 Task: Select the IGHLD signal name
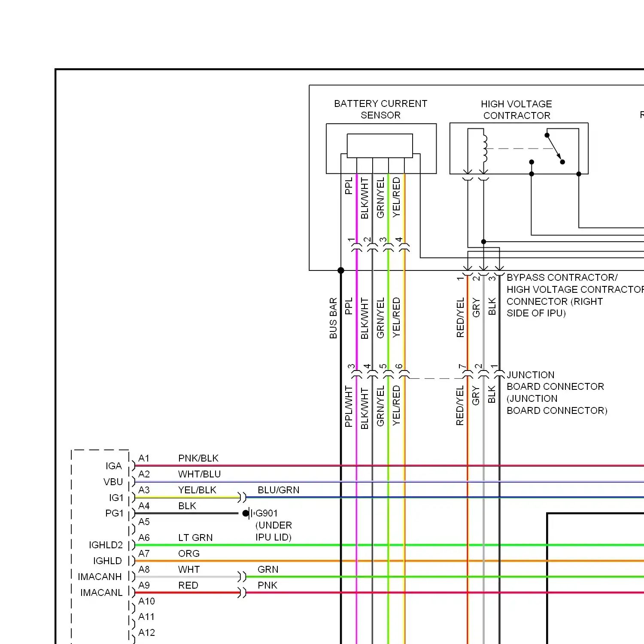pyautogui.click(x=107, y=561)
